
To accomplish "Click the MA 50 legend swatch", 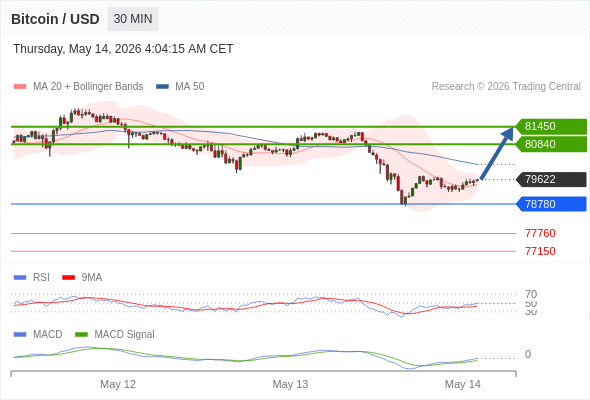I will [x=162, y=87].
